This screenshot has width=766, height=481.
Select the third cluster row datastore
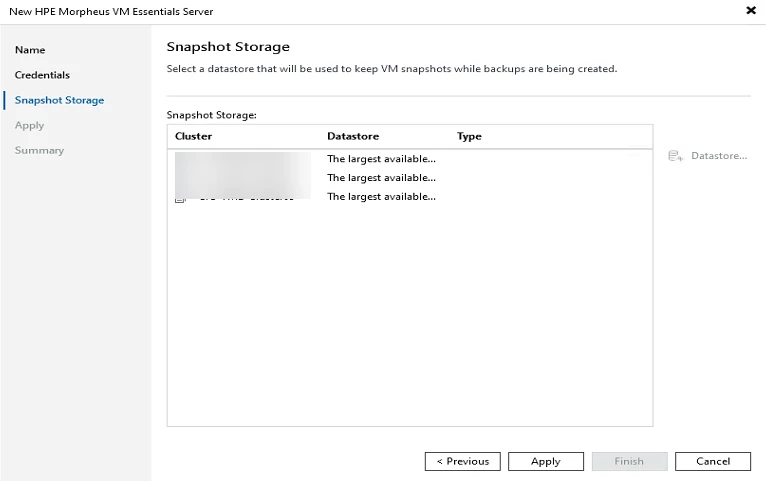(381, 196)
